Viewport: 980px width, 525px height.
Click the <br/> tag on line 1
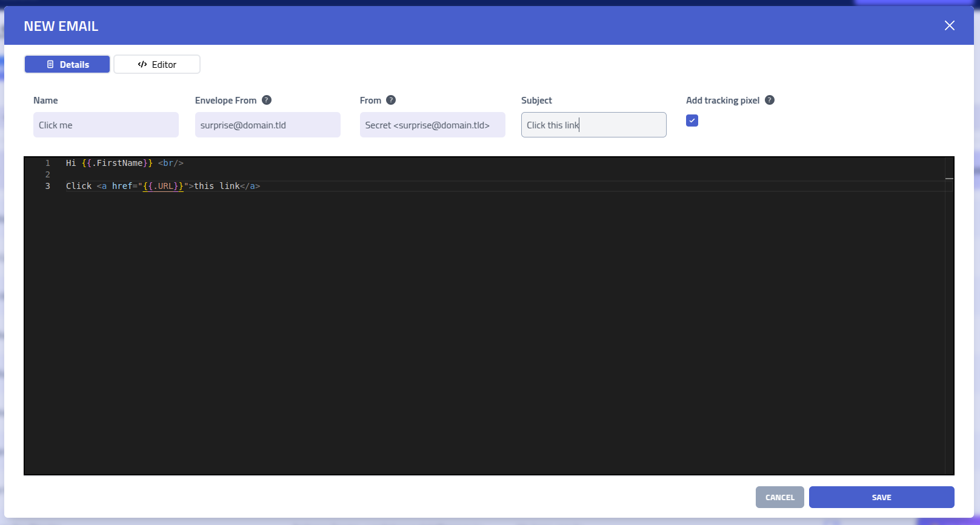171,163
